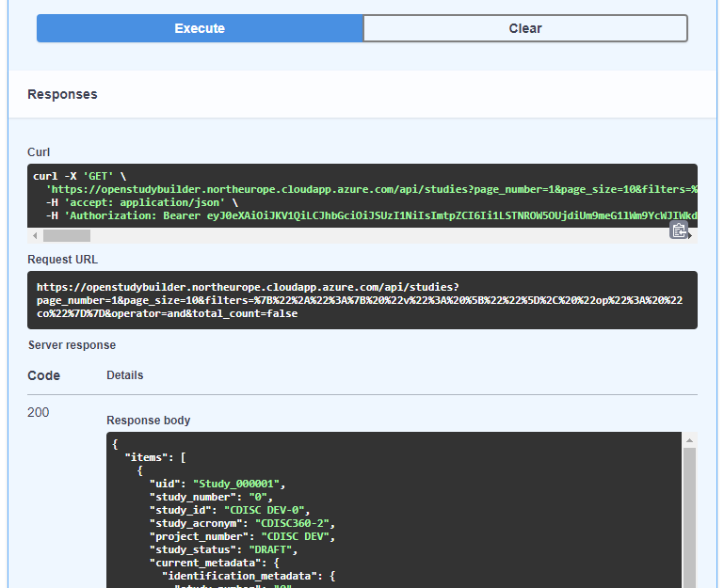
Task: Click the Curl label
Action: [x=39, y=152]
